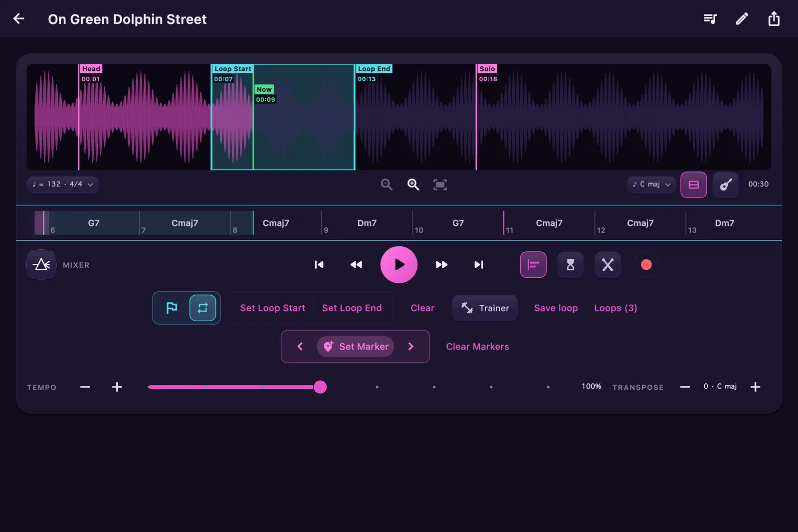Open the Trainer
Viewport: 798px width, 532px height.
pos(485,308)
